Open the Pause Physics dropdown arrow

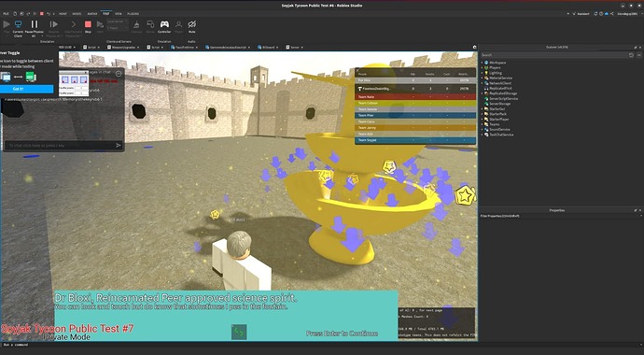click(x=42, y=35)
